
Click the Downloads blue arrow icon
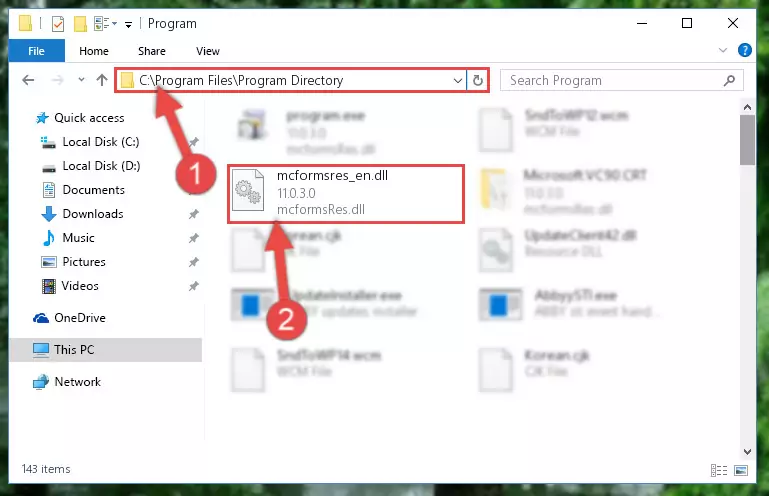point(49,214)
